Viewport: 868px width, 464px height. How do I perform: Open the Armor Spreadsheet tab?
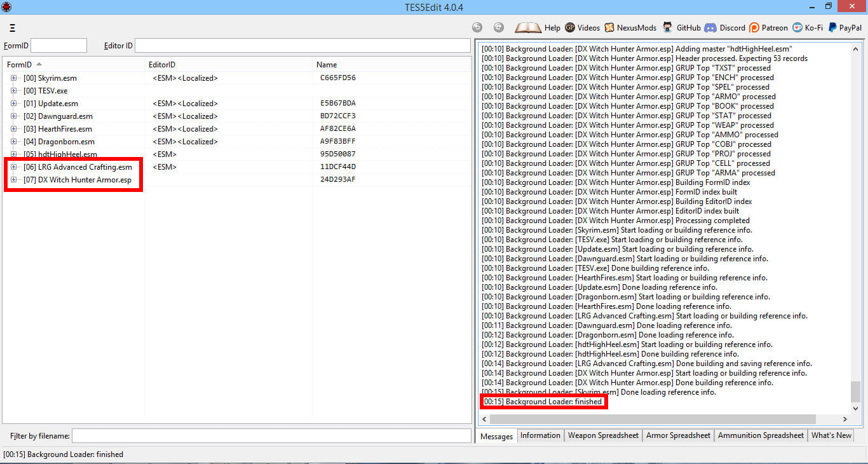pos(678,435)
